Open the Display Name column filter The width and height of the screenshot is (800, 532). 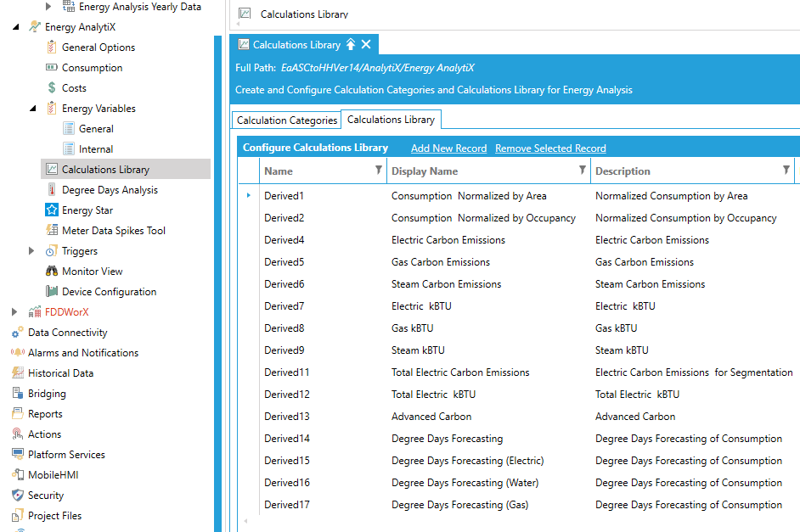pos(582,171)
